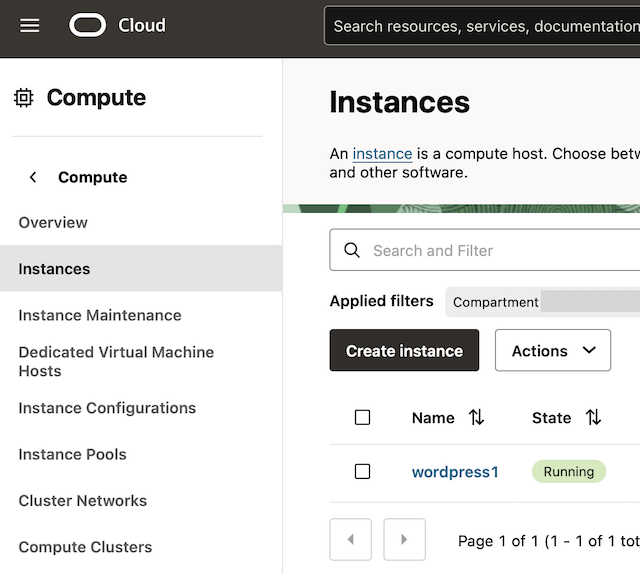Toggle the select-all checkbox in table header
This screenshot has width=640, height=574.
pyautogui.click(x=362, y=418)
